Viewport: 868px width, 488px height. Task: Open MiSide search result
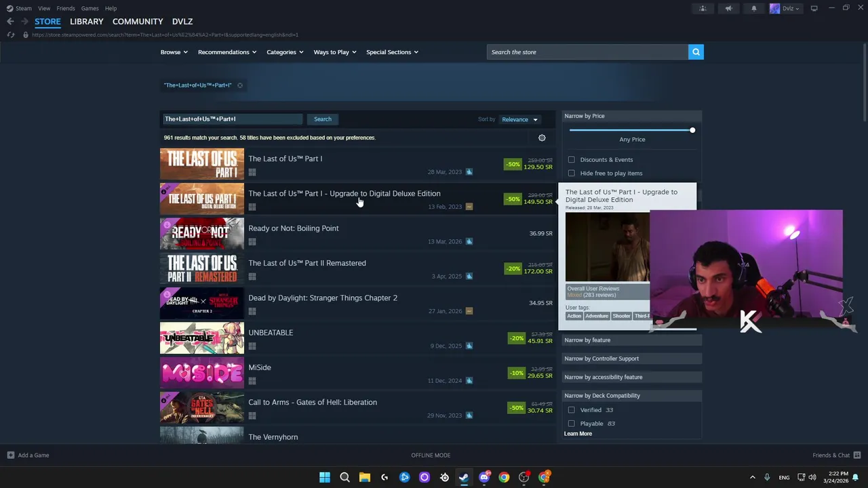coord(357,373)
